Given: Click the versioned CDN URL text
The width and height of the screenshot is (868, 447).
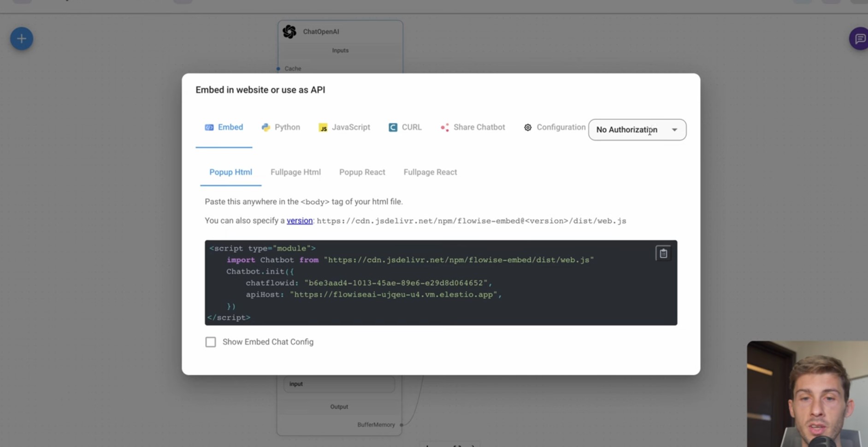Looking at the screenshot, I should pos(471,221).
